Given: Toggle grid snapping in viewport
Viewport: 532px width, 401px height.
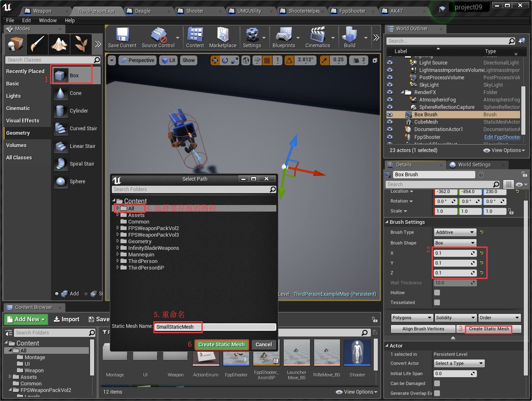Looking at the screenshot, I should [x=267, y=60].
